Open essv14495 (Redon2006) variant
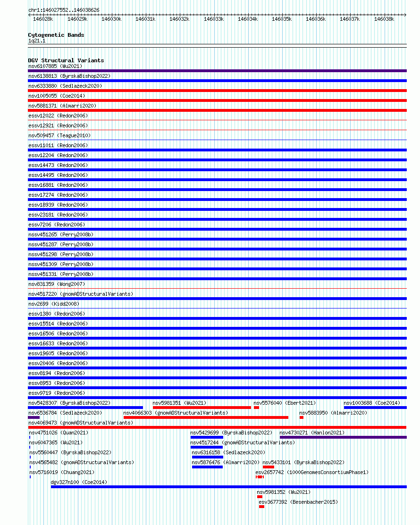The height and width of the screenshot is (525, 420). tap(58, 175)
